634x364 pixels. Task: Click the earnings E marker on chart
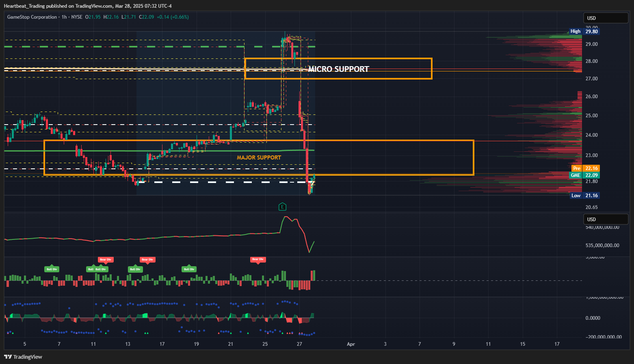pos(282,207)
